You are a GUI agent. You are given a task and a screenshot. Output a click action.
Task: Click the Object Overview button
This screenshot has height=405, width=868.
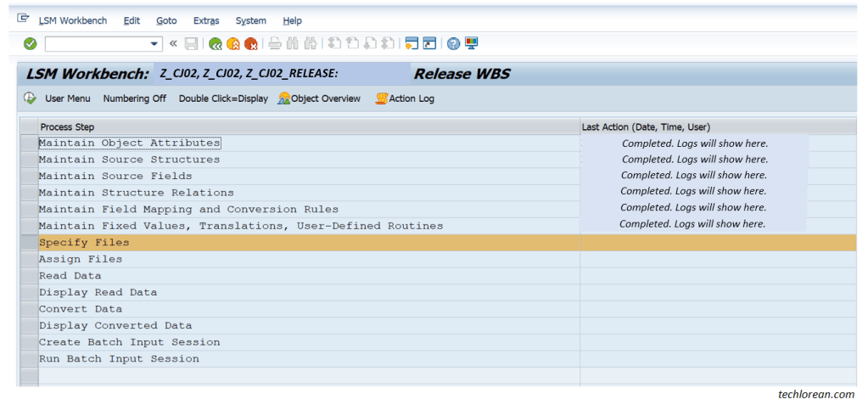point(319,98)
